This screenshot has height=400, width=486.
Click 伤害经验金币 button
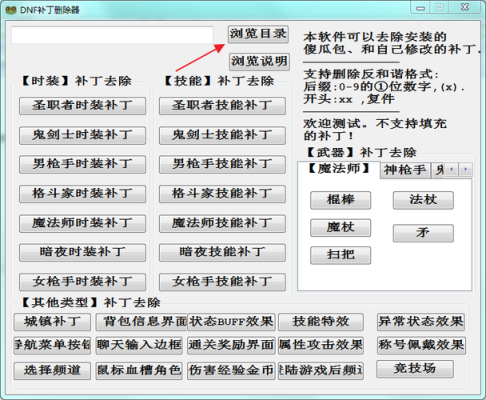pos(231,371)
